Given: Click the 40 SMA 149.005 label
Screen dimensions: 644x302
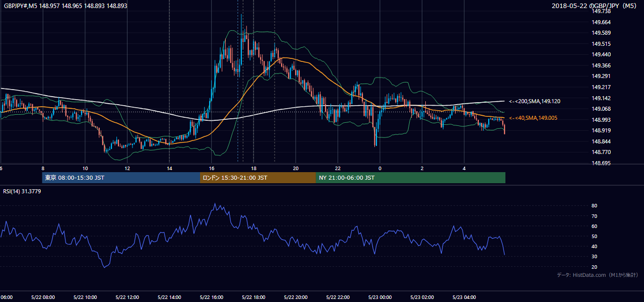Looking at the screenshot, I should [534, 118].
